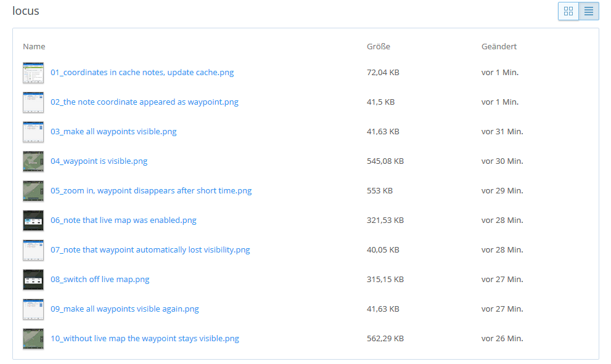
Task: Open the 04_waypoint is visible.png link
Action: (x=99, y=161)
